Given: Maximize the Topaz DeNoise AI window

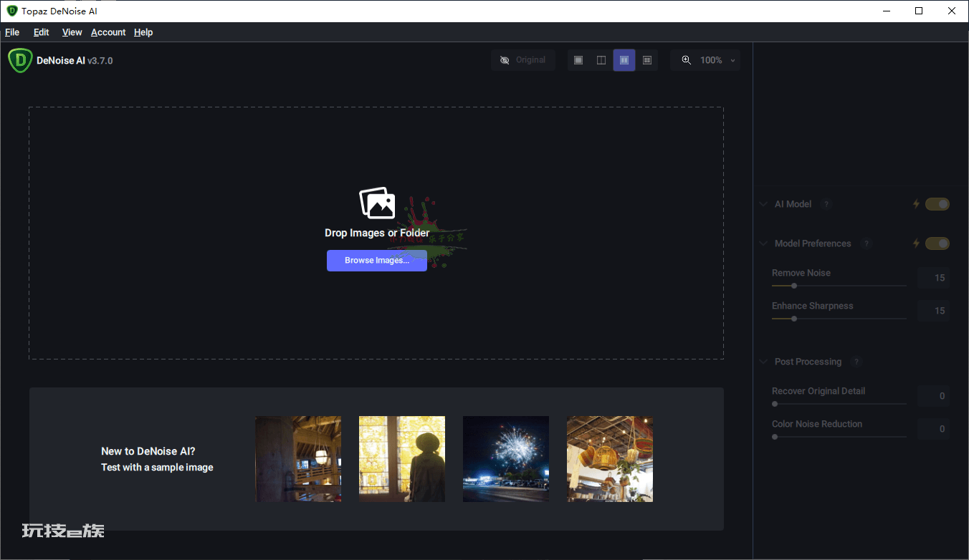Looking at the screenshot, I should (x=919, y=11).
